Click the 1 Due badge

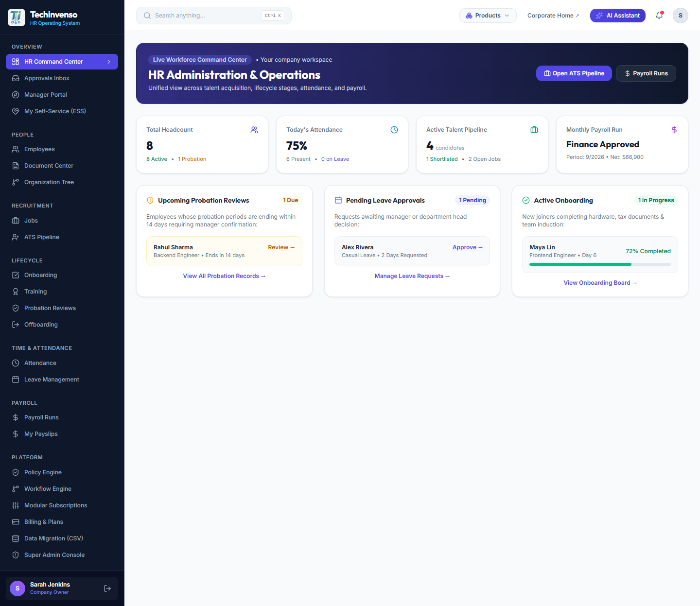tap(291, 200)
